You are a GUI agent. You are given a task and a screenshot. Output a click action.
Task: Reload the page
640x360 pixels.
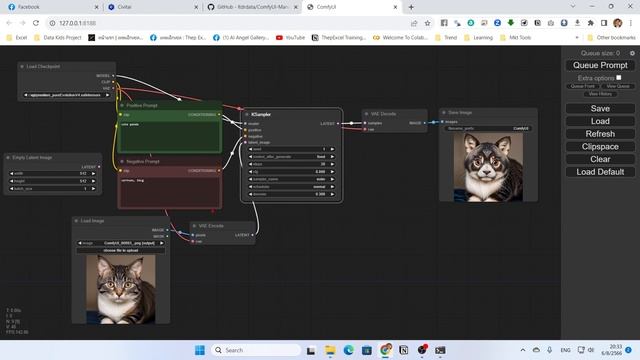coord(36,23)
